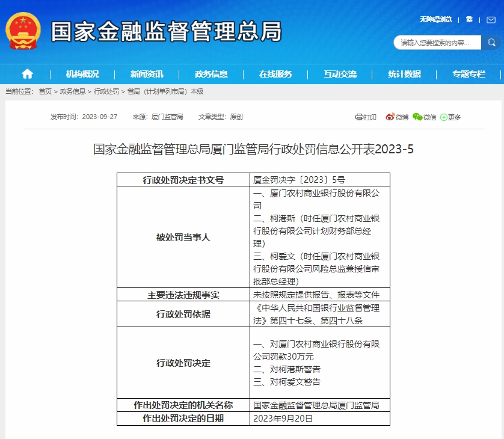Open the 互动交流 menu
This screenshot has width=504, height=439.
point(340,74)
